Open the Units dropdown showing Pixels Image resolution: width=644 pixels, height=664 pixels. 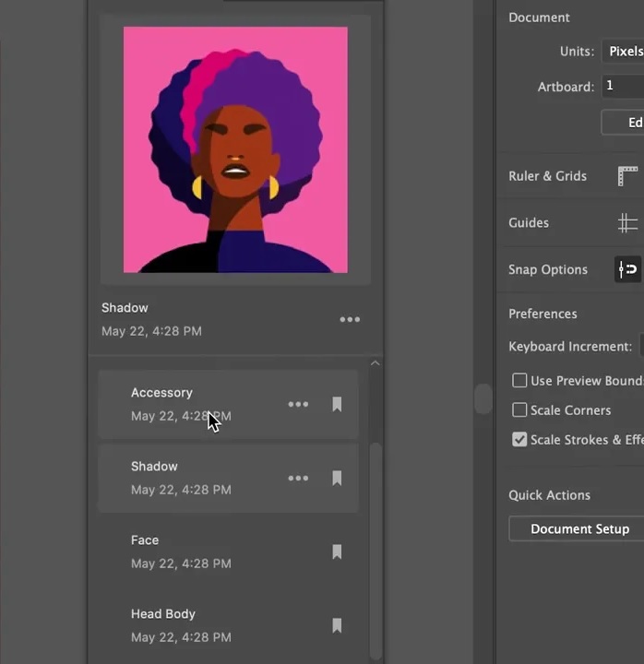click(x=624, y=52)
